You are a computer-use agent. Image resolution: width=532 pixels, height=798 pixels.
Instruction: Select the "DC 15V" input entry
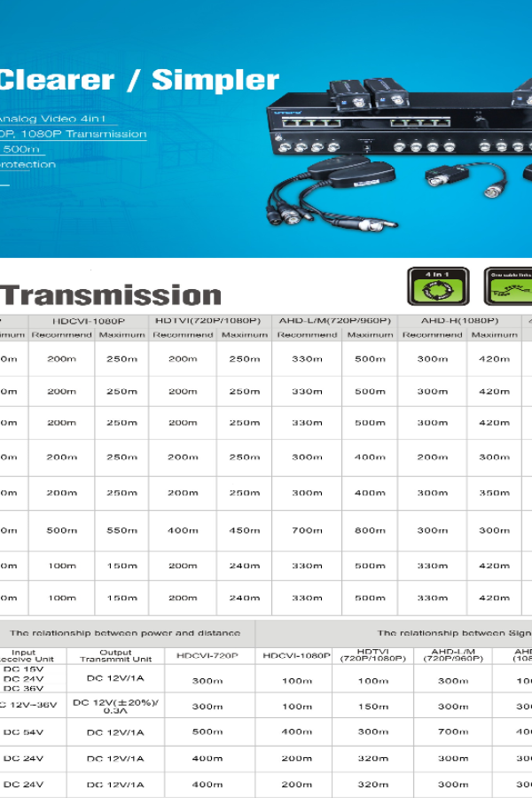tap(23, 669)
